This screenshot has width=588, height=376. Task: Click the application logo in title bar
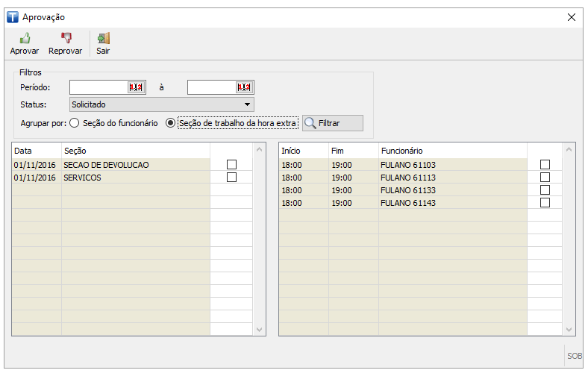[12, 16]
